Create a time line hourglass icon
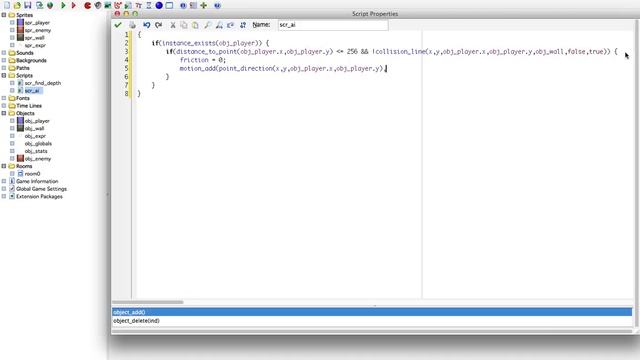 point(149,5)
